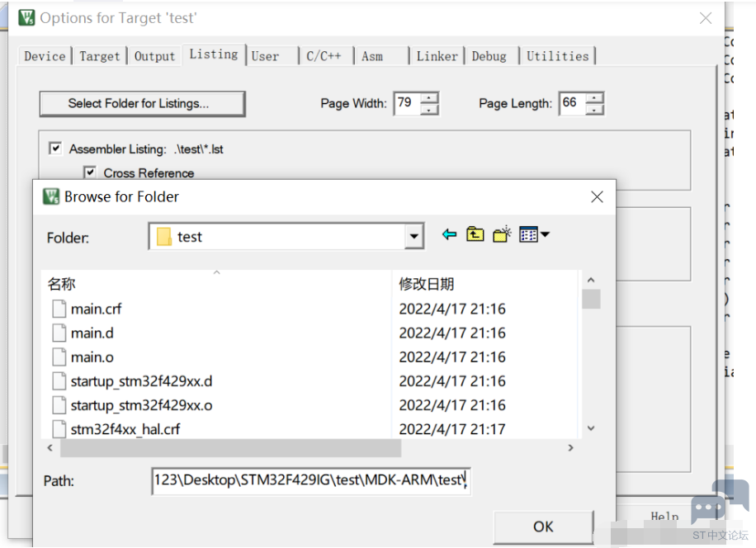The image size is (756, 548).
Task: Click the date 2022/4/17 21:17
Action: 452,429
